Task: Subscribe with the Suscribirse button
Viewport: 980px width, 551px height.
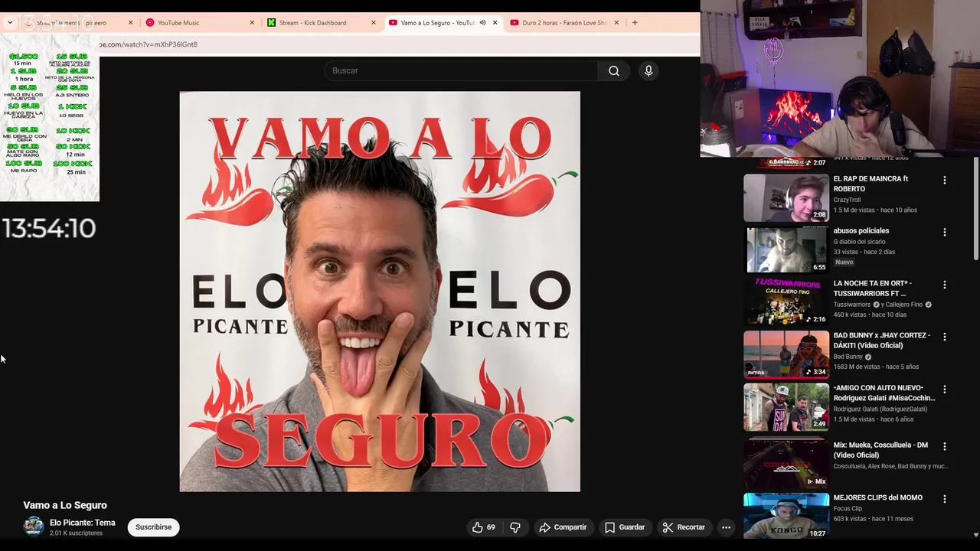Action: (x=153, y=527)
